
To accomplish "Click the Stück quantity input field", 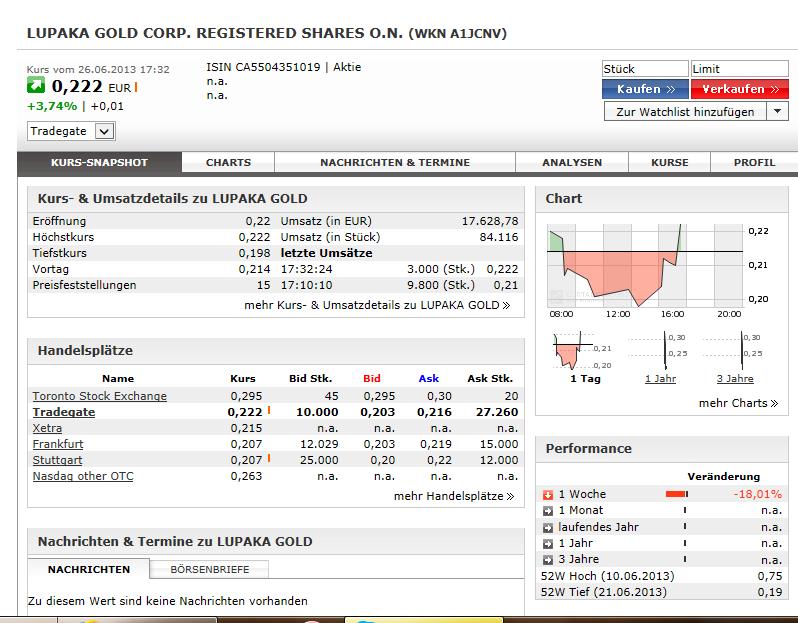I will (645, 69).
